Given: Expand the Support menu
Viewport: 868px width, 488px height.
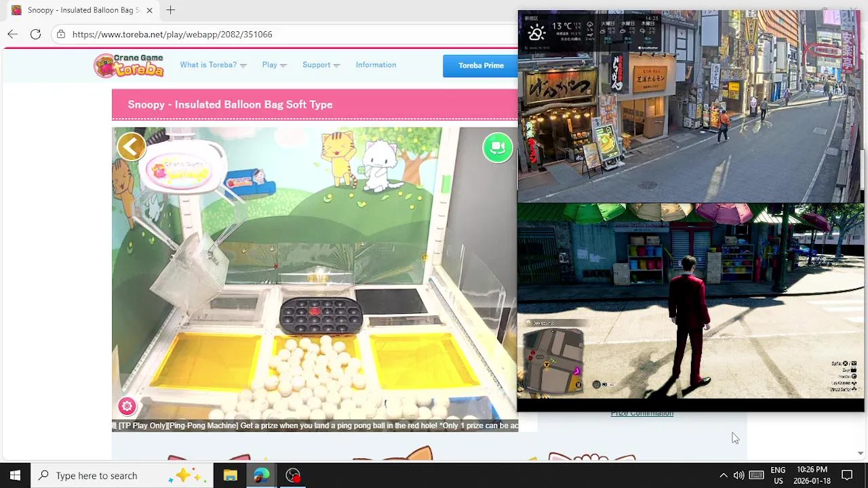Looking at the screenshot, I should (321, 65).
